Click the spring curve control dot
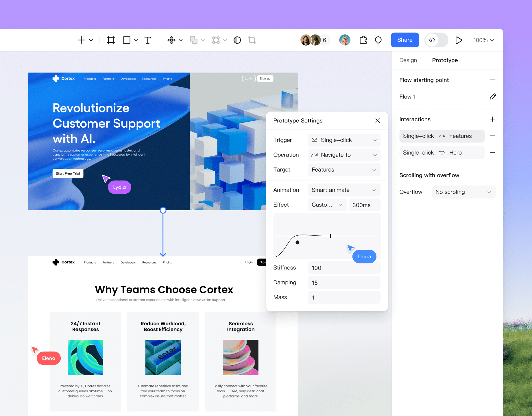Image resolution: width=532 pixels, height=416 pixels. point(298,242)
